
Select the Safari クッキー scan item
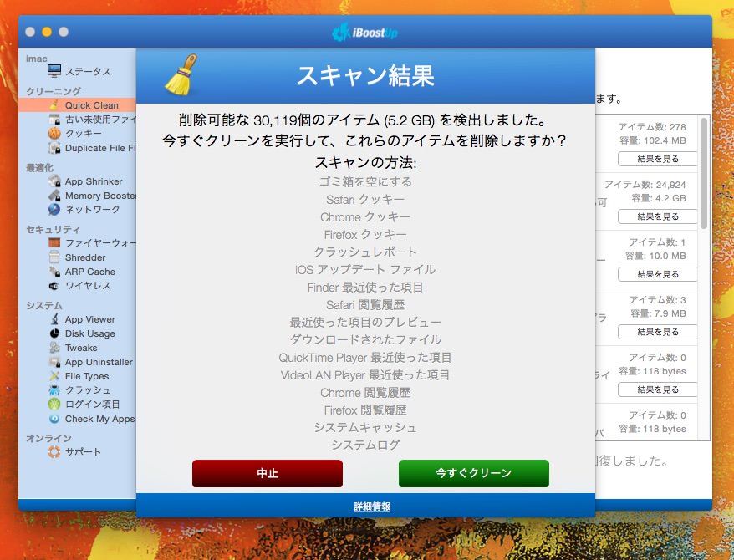point(365,199)
